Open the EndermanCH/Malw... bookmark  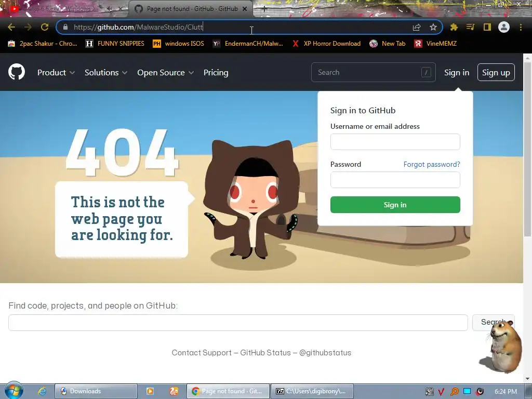[x=248, y=44]
